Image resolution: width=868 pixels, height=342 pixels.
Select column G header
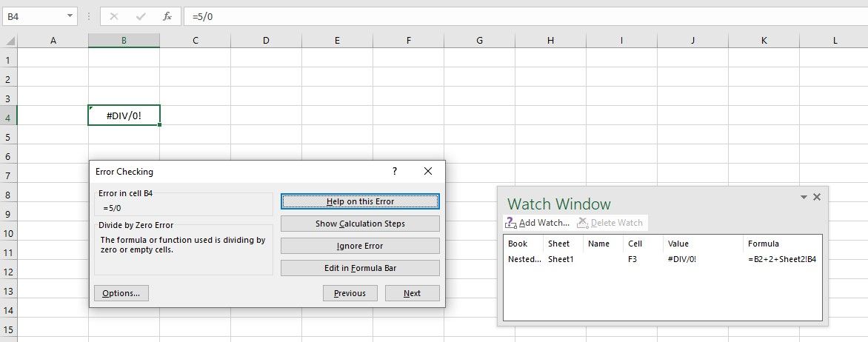point(479,41)
